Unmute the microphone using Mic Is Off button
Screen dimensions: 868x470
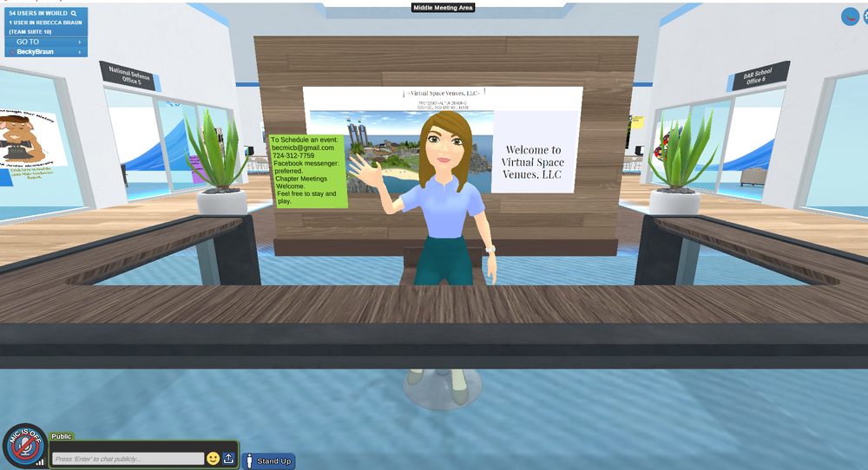click(25, 445)
